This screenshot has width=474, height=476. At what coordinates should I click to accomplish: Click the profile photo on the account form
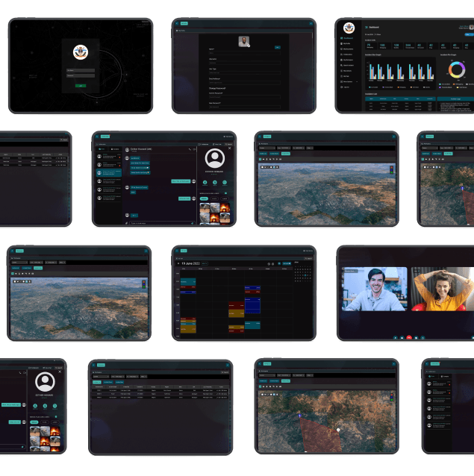[x=243, y=41]
